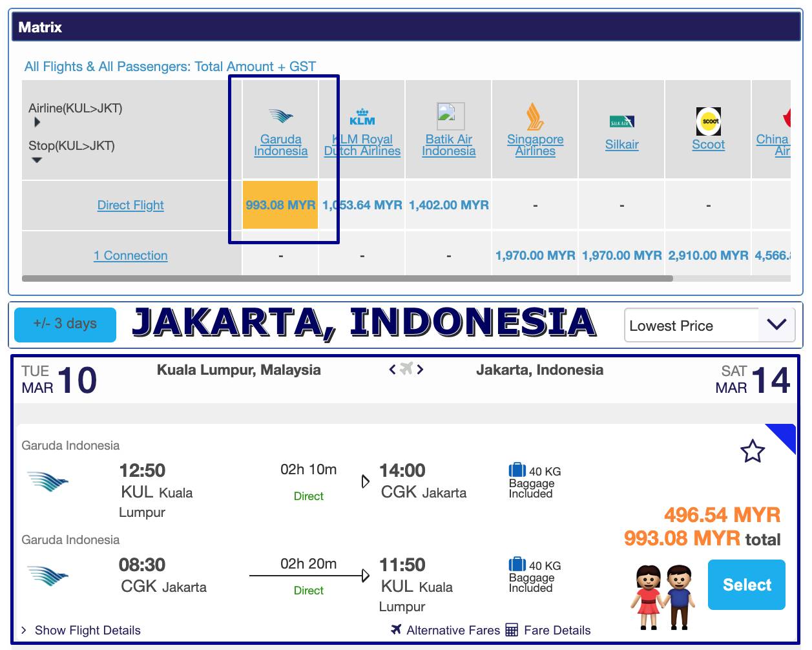Select the 2,910.00 MYR Scoot fare
Screen dimensions: 812x650
tap(709, 255)
